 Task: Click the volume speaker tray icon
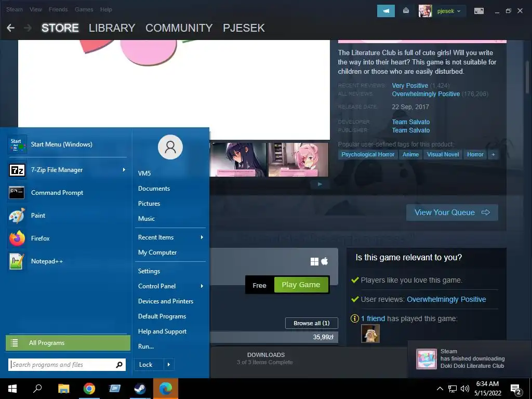465,389
